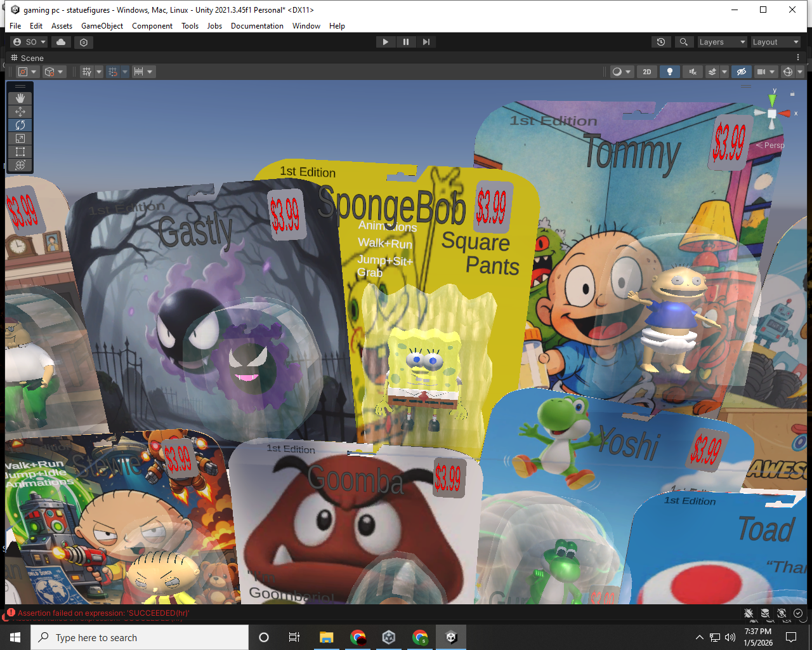Expand the Gizmos dropdown arrow
Image resolution: width=812 pixels, height=650 pixels.
tap(800, 72)
